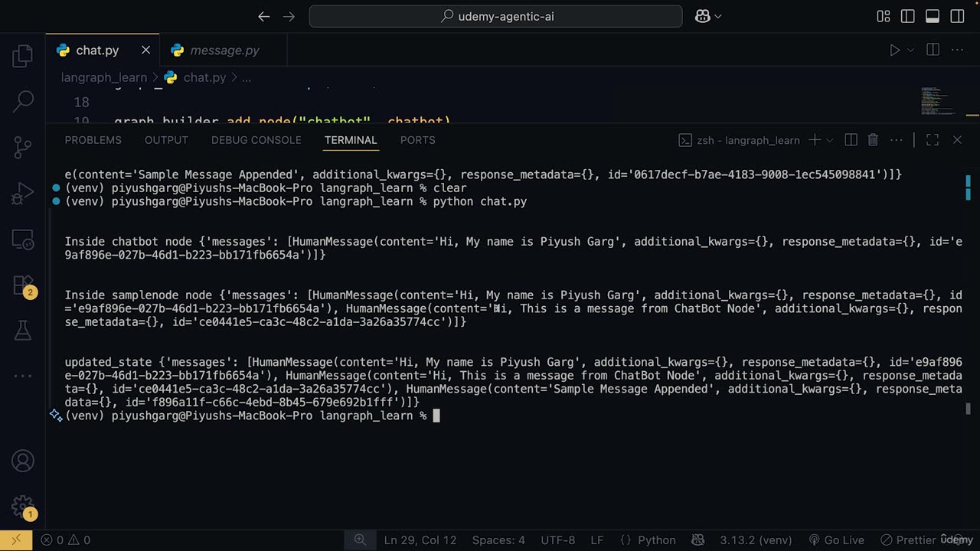Open the Search view in activity bar
The width and height of the screenshot is (980, 551).
(23, 100)
